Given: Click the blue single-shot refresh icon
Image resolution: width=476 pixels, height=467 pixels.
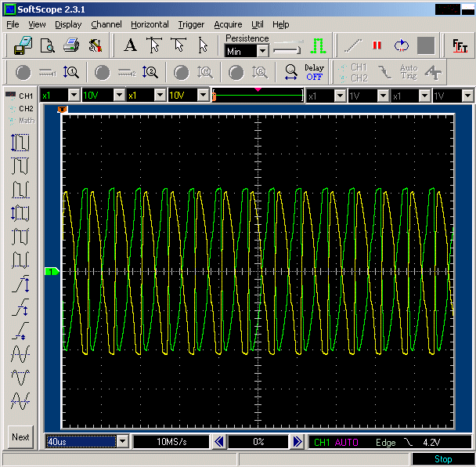Looking at the screenshot, I should point(402,45).
